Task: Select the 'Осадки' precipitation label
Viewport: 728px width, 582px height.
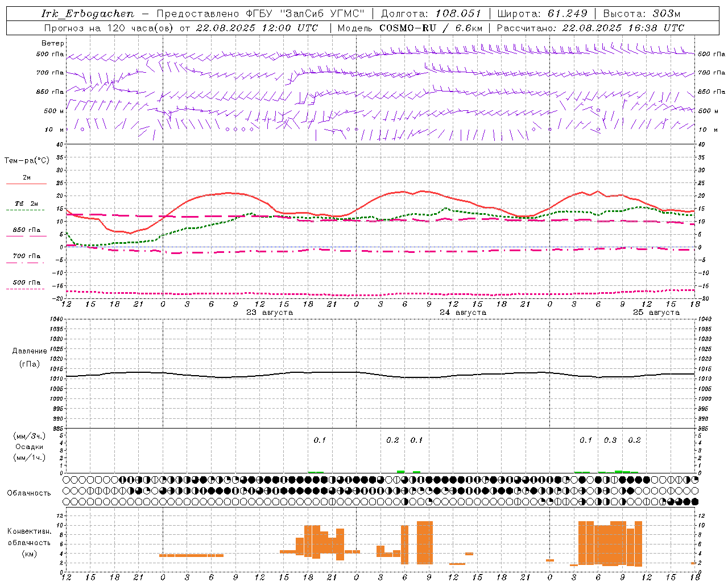Action: [29, 447]
